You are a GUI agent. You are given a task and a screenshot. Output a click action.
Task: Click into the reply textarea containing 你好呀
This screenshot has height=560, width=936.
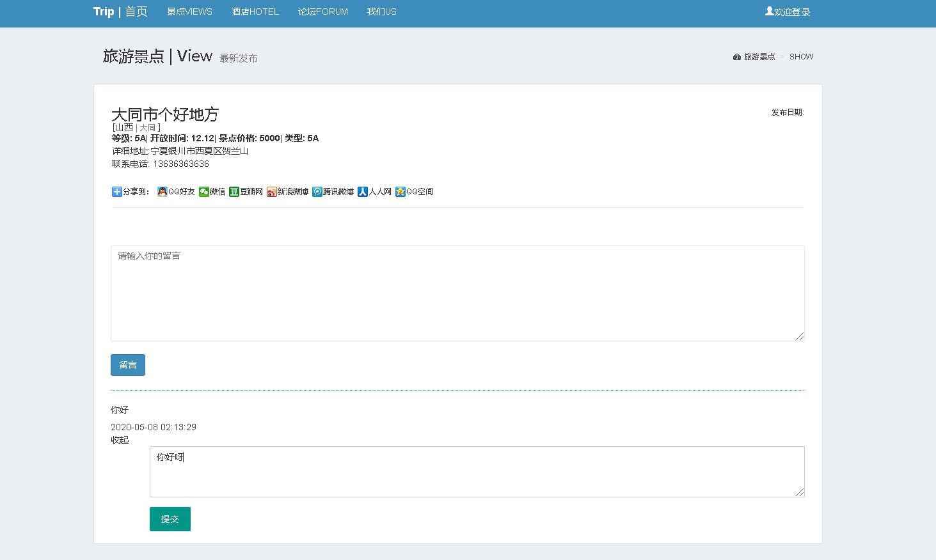477,472
